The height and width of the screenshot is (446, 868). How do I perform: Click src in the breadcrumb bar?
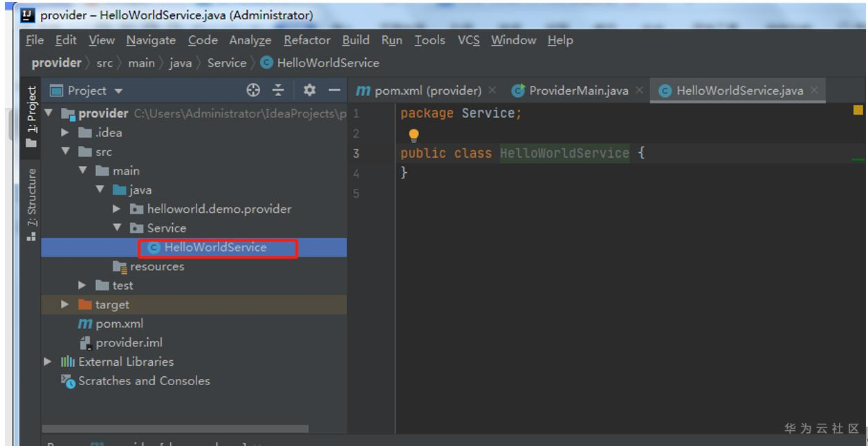coord(104,63)
